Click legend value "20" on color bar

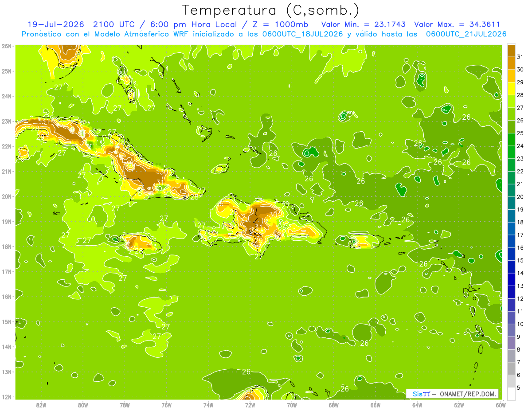pos(520,197)
